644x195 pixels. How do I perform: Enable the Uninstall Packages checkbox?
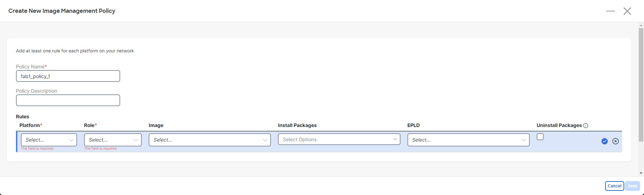(x=540, y=137)
